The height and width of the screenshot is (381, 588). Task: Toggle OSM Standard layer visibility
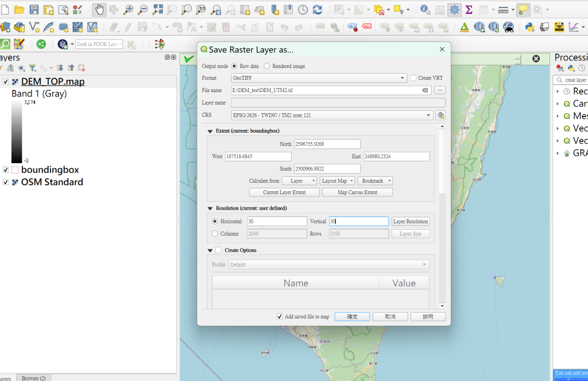click(6, 182)
